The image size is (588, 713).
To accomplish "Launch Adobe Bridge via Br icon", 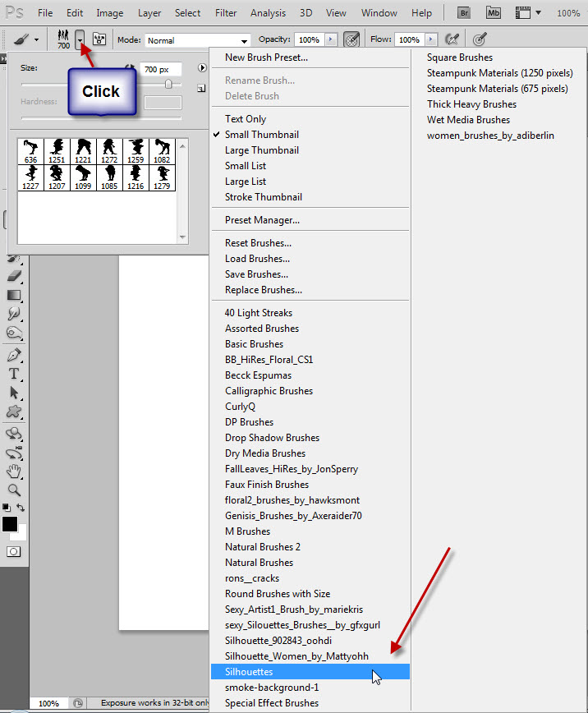I will coord(464,13).
